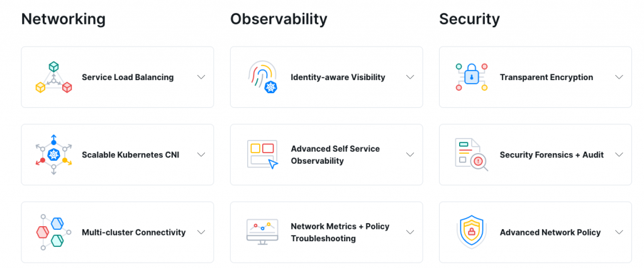This screenshot has width=644, height=269.
Task: Expand Security Forensics + Audit chevron
Action: [619, 154]
